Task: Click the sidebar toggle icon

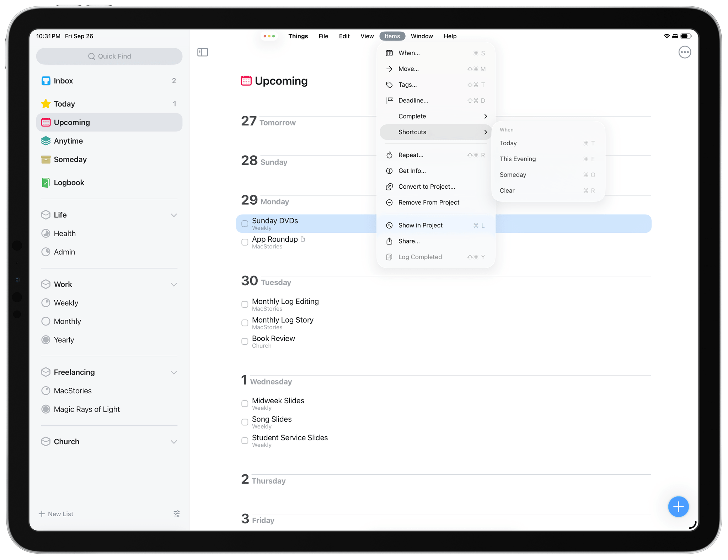Action: (203, 52)
